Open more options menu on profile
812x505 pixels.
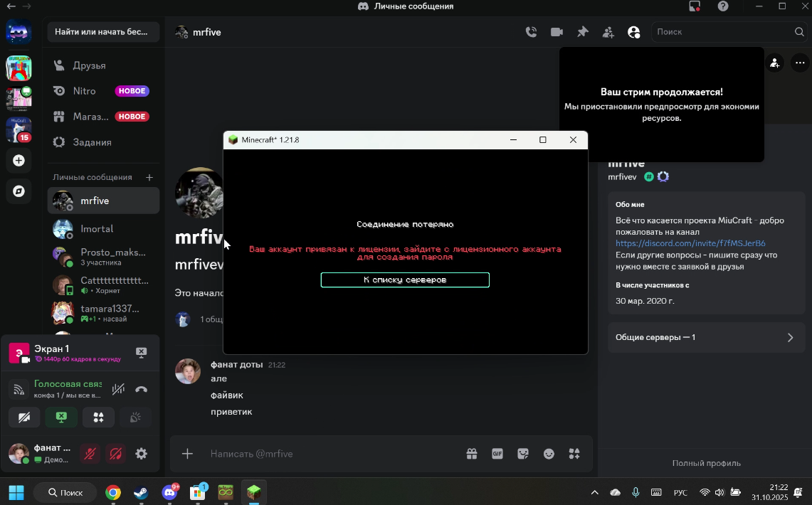click(800, 63)
